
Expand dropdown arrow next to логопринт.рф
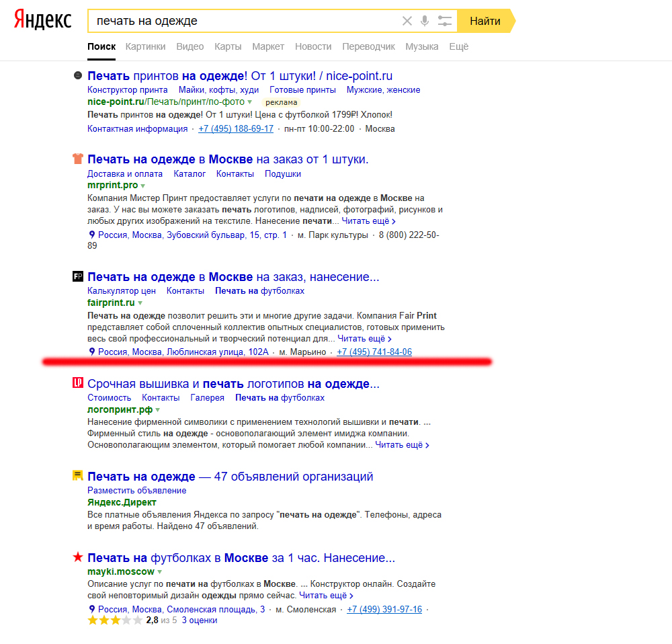157,410
